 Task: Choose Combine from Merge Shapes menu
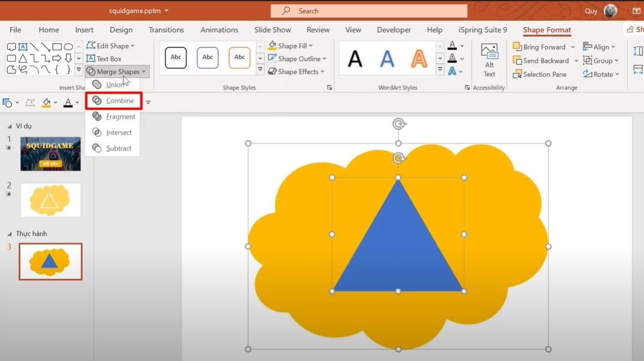coord(114,100)
